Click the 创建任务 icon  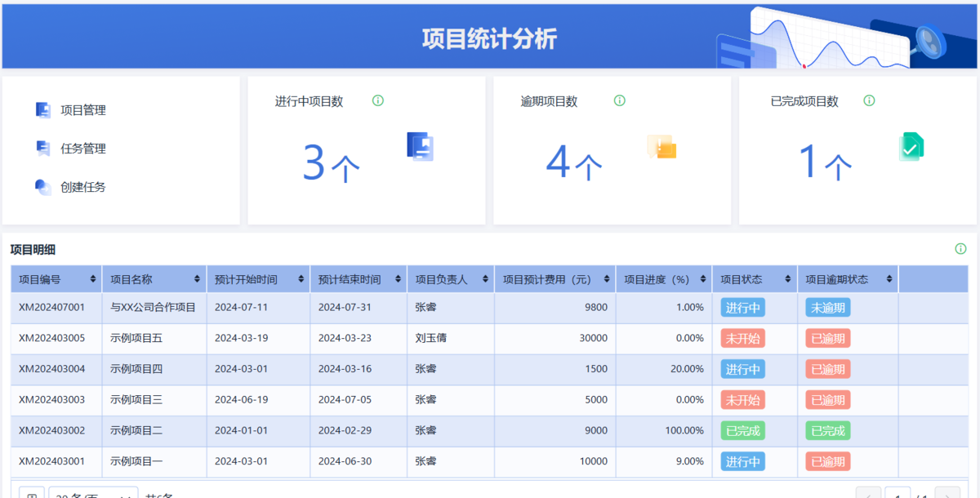point(43,187)
